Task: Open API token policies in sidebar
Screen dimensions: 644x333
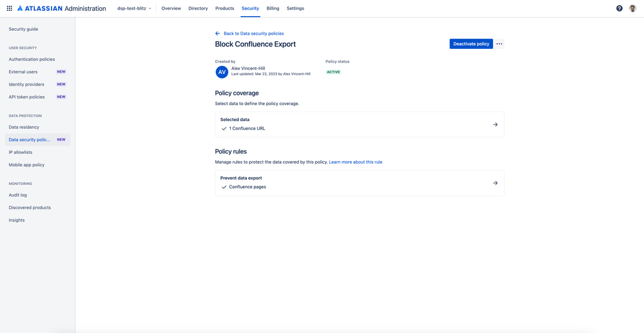Action: pos(26,97)
